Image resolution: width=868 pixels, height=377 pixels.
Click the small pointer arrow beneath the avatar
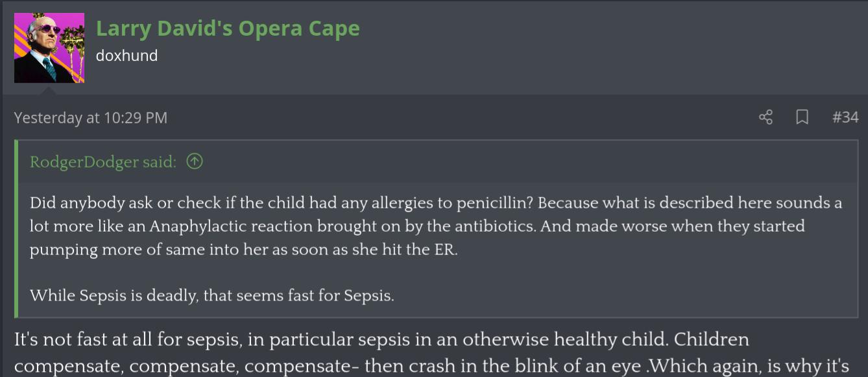click(49, 90)
